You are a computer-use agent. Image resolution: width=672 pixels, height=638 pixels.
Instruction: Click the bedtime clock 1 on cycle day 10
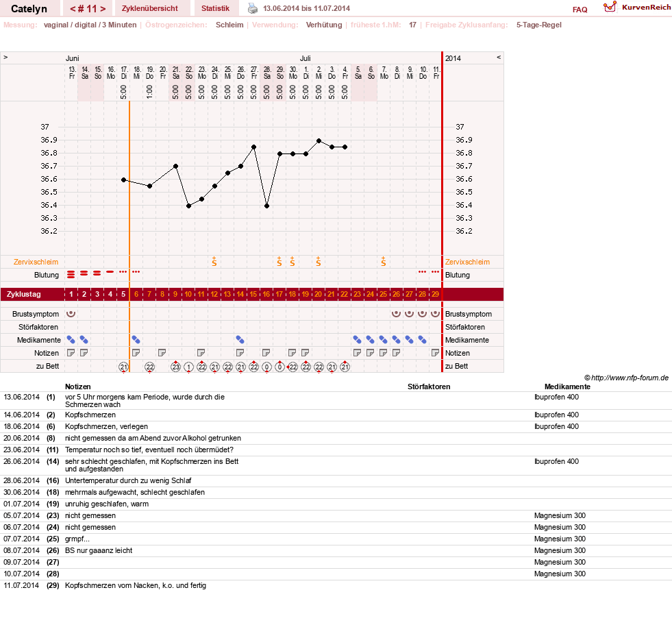[188, 367]
